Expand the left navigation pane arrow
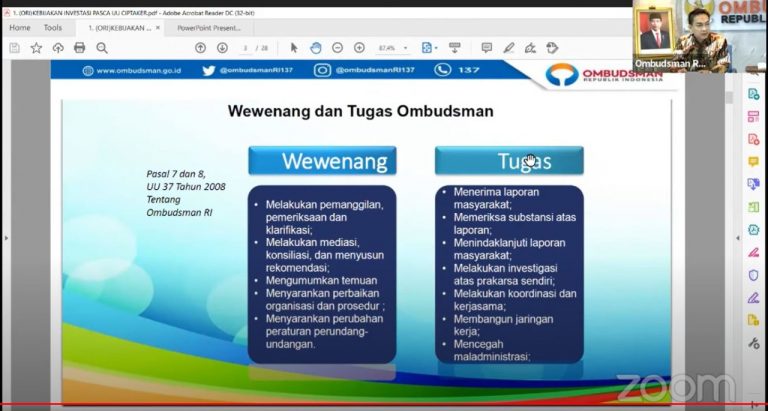The height and width of the screenshot is (411, 768). pos(6,238)
